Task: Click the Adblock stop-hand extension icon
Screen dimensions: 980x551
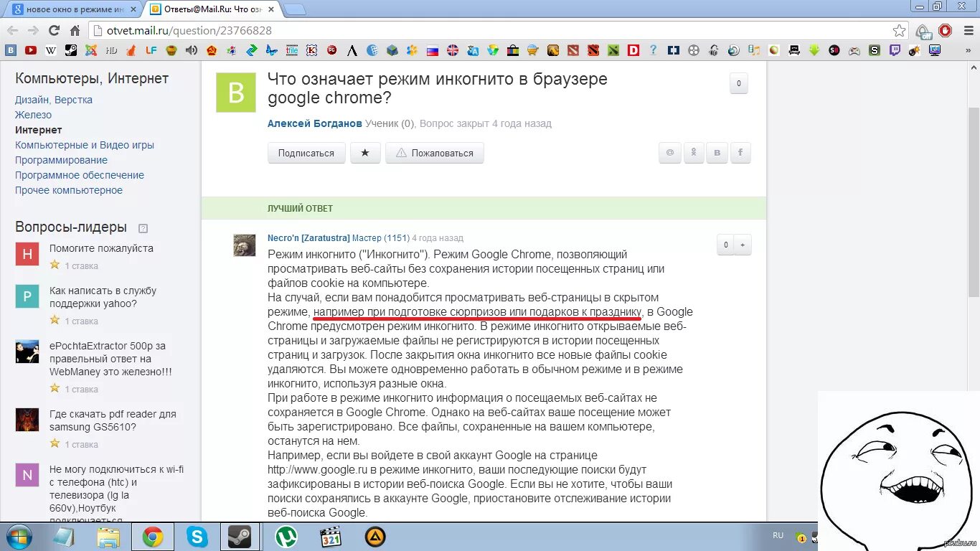Action: [946, 30]
